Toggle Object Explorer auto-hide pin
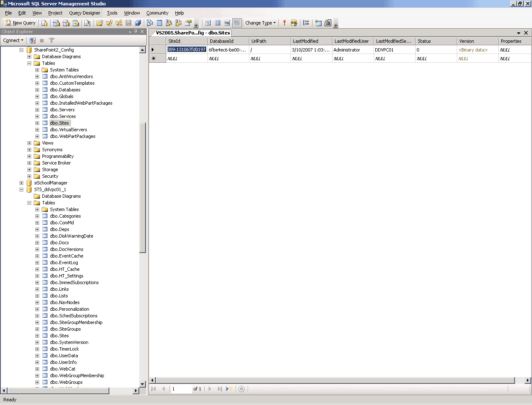Viewport: 532px width, 405px height. [135, 32]
